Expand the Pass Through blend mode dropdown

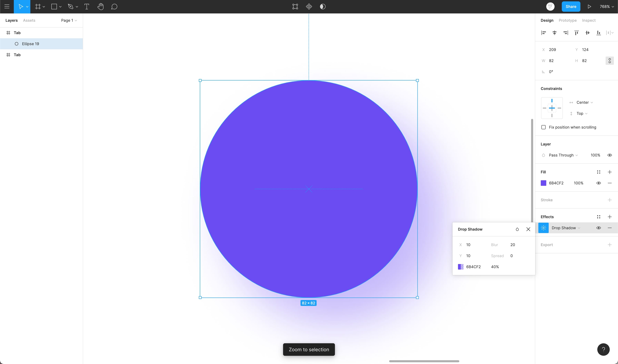point(563,155)
